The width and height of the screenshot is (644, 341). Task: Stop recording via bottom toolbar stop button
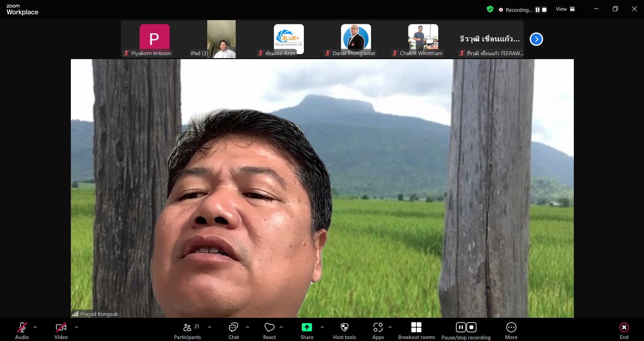pyautogui.click(x=471, y=327)
